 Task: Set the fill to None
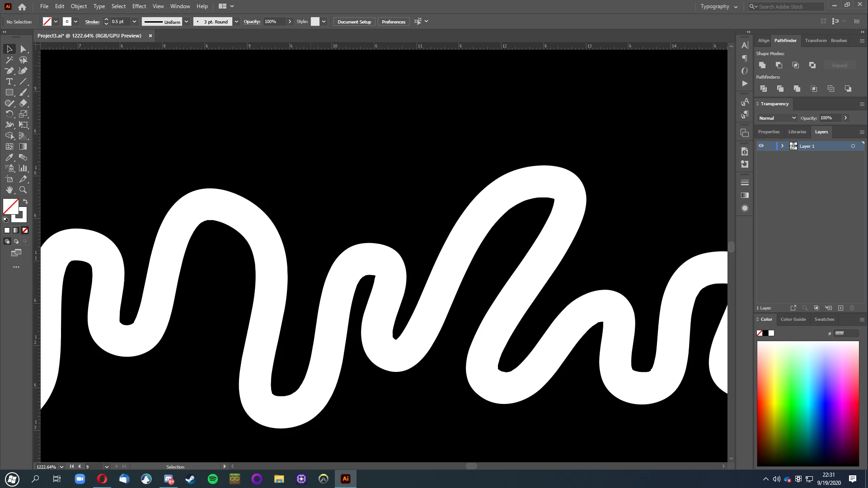[x=25, y=230]
